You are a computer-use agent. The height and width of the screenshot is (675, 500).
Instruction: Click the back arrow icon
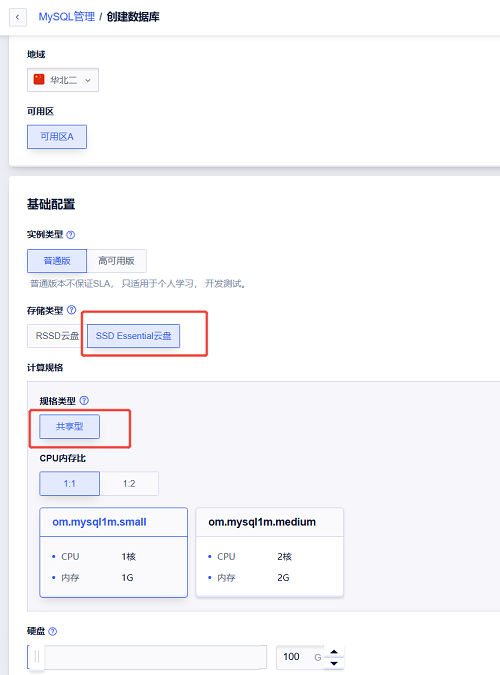[18, 17]
